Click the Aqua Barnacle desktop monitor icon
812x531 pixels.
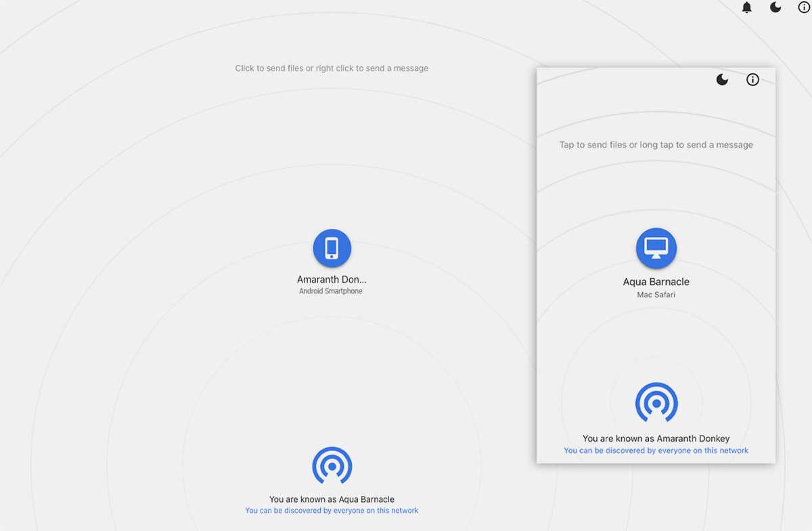(x=656, y=248)
